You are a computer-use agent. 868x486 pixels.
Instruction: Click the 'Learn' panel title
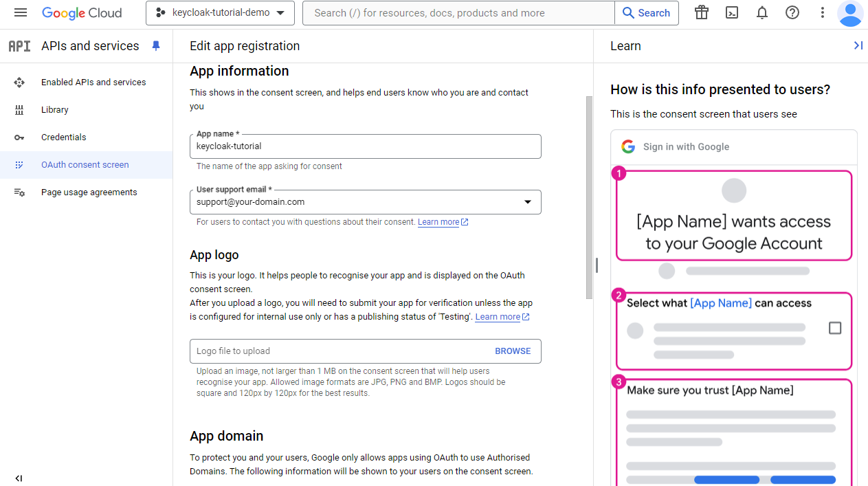coord(625,46)
